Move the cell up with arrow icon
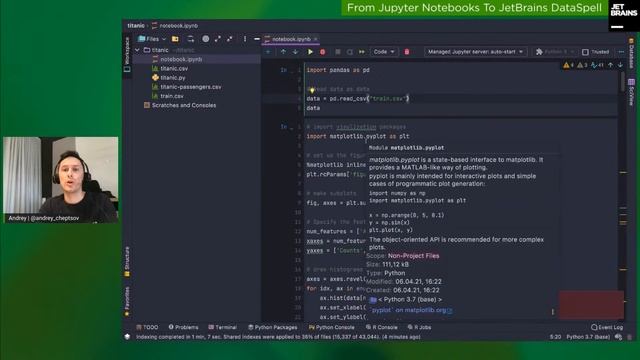Viewport: 640px width, 360px height. click(283, 52)
